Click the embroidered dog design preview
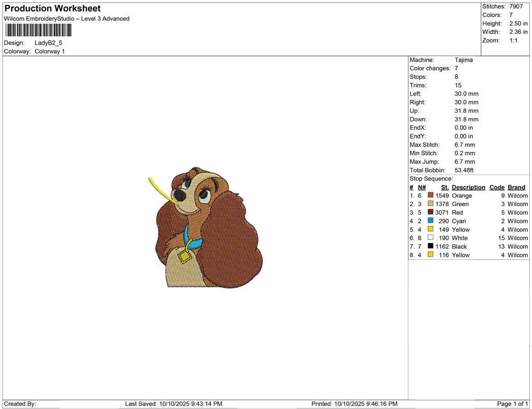Screen dimensions: 532x409 206,227
